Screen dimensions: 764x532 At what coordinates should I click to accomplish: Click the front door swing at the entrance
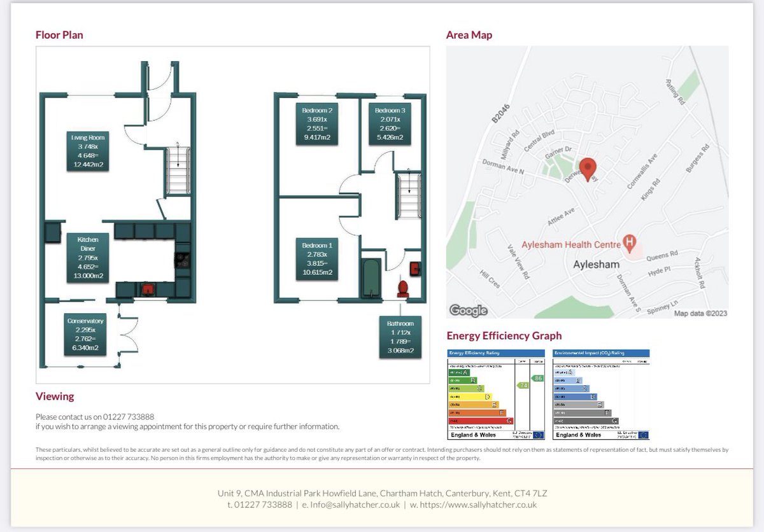tap(161, 77)
